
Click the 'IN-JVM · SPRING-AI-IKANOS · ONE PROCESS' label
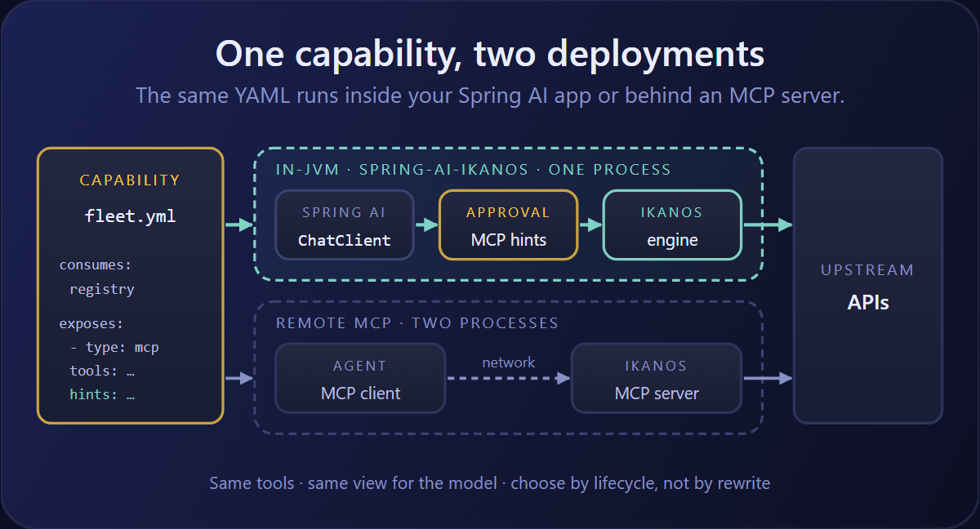tap(474, 170)
